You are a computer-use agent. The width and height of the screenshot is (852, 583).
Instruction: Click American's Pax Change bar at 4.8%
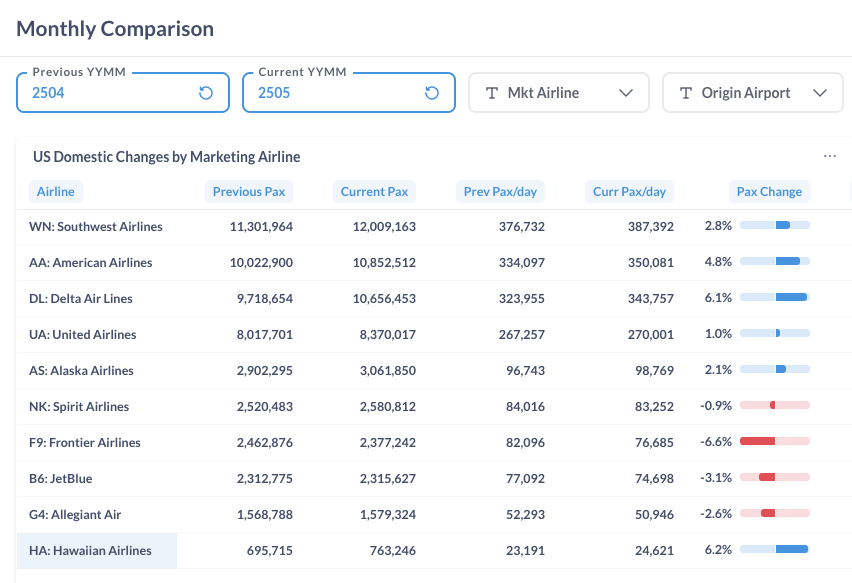click(775, 261)
